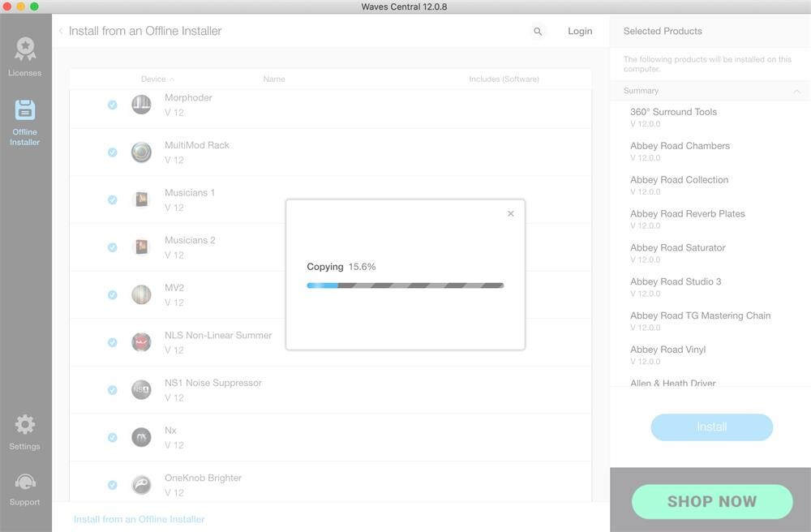Screen dimensions: 811x532
Task: Click the MV2 product icon
Action: click(x=141, y=294)
